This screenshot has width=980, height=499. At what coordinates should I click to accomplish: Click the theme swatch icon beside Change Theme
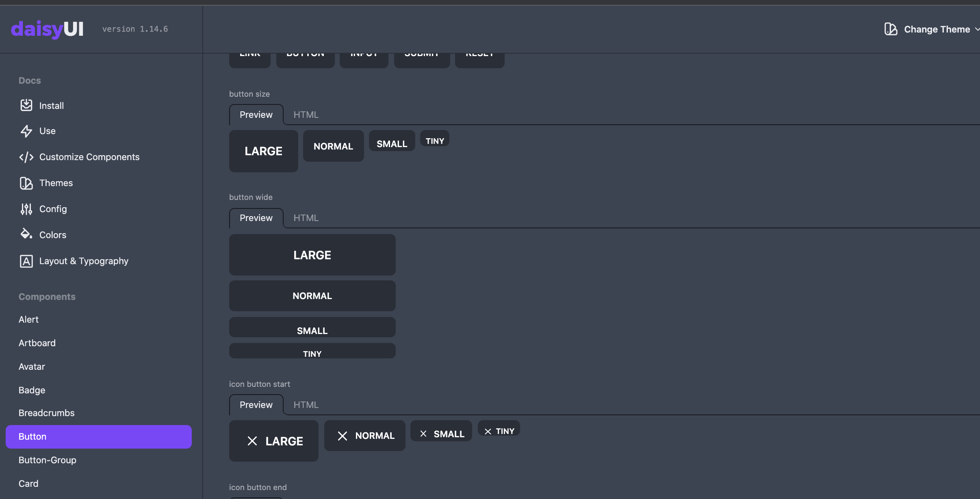[891, 29]
